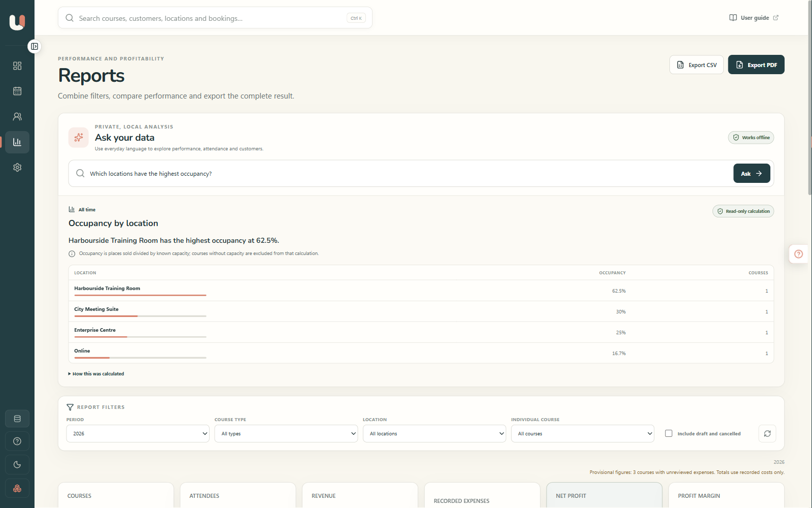Click the Occupancy column header
Viewport: 812px width, 508px height.
point(612,273)
